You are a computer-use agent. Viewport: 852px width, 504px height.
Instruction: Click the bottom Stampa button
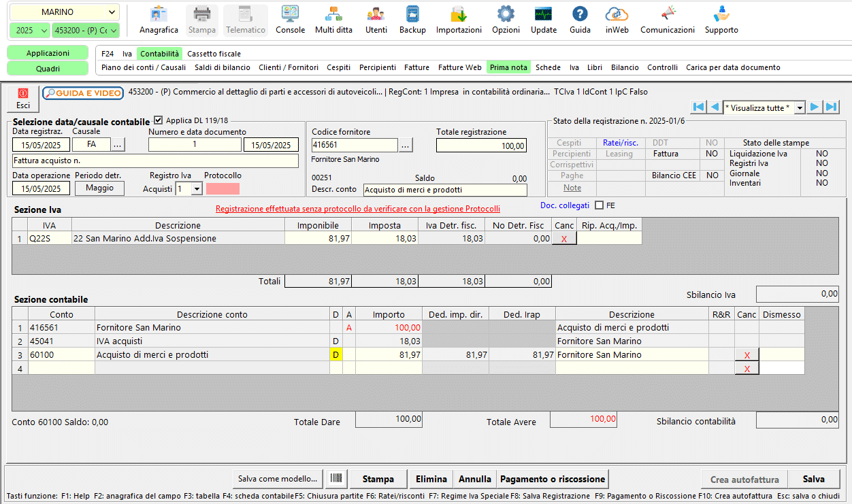pos(378,479)
